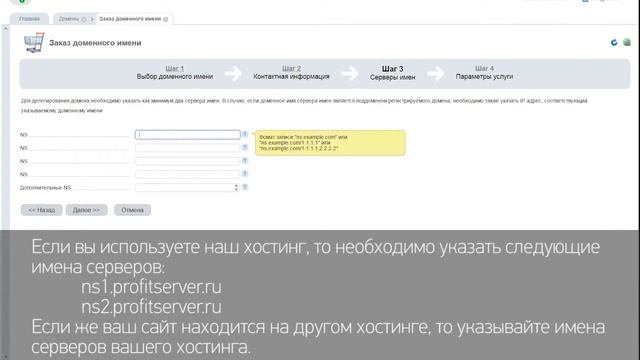
Task: Select the Заказ доменного имени tab
Action: pos(130,19)
